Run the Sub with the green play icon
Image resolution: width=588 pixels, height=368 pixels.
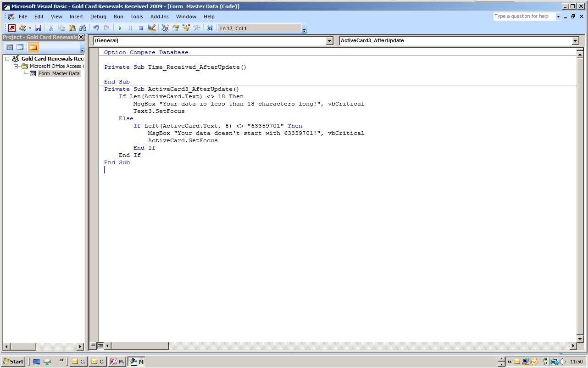[x=120, y=28]
